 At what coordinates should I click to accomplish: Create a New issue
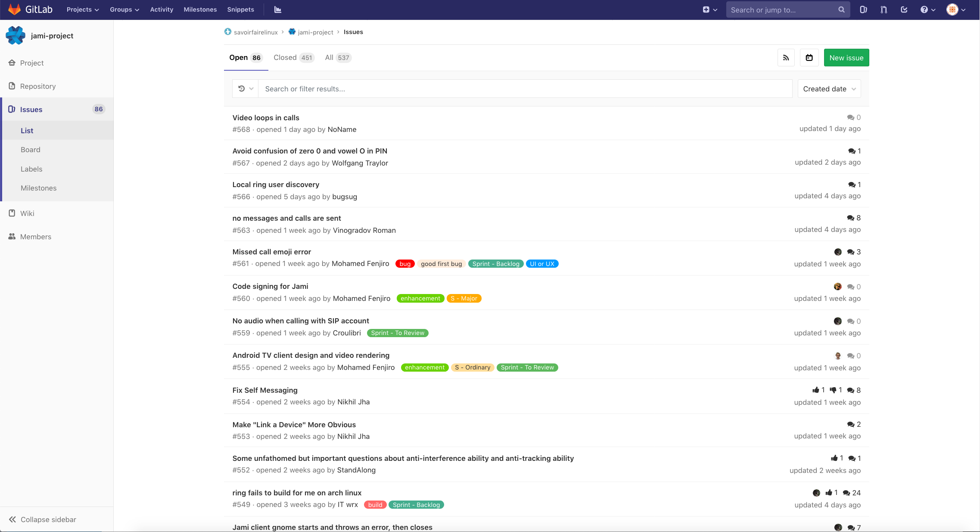846,58
